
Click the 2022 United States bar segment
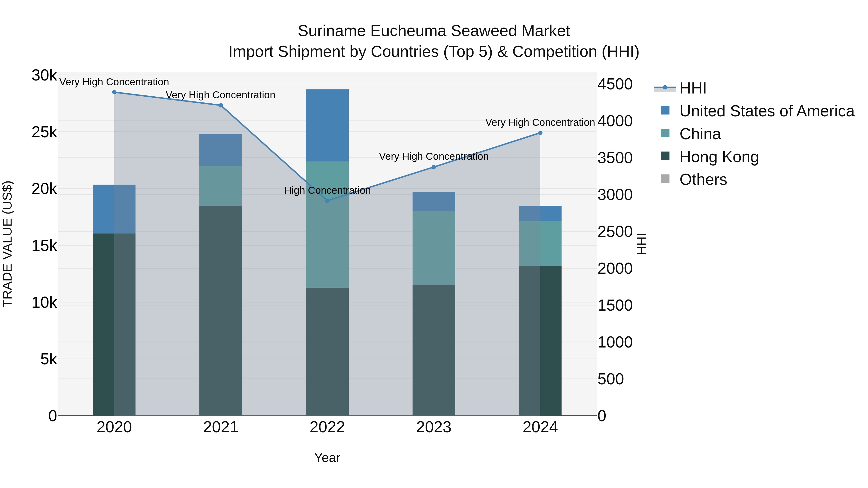[327, 126]
